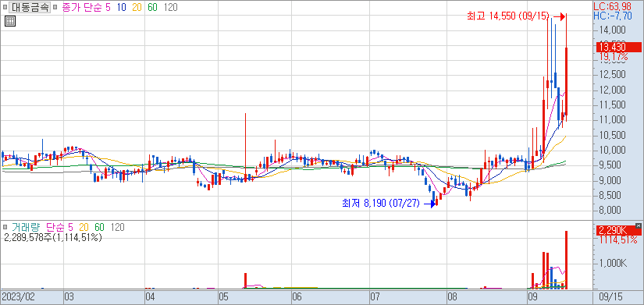Click the red 2,290K volume tag

(618, 230)
